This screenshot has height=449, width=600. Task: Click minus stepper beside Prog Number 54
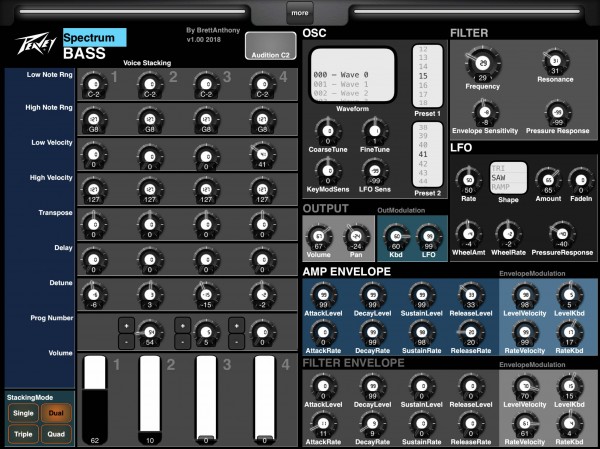pyautogui.click(x=126, y=341)
